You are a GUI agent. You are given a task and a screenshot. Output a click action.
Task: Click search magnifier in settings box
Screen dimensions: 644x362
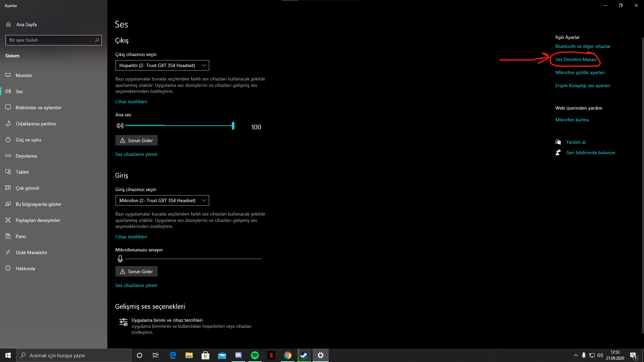pos(97,40)
